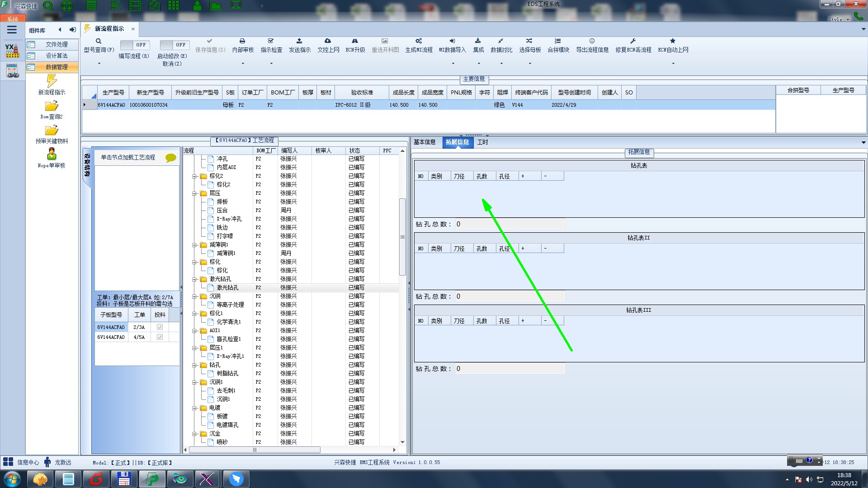Viewport: 868px width, 488px height.
Task: Click the 文控上网 cloud upload icon
Action: (328, 41)
